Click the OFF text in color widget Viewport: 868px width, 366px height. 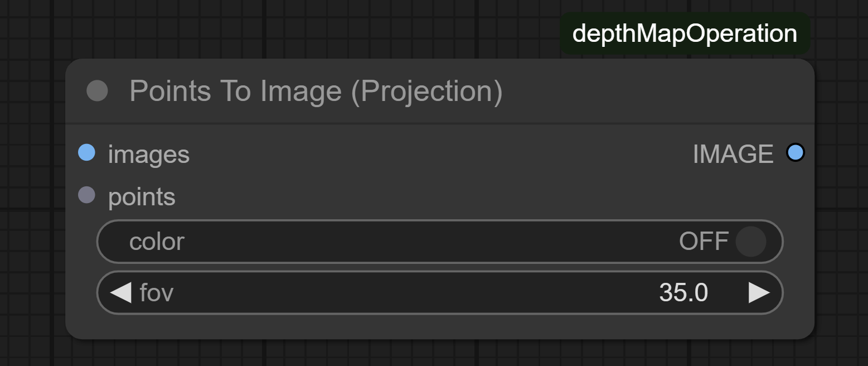[704, 242]
